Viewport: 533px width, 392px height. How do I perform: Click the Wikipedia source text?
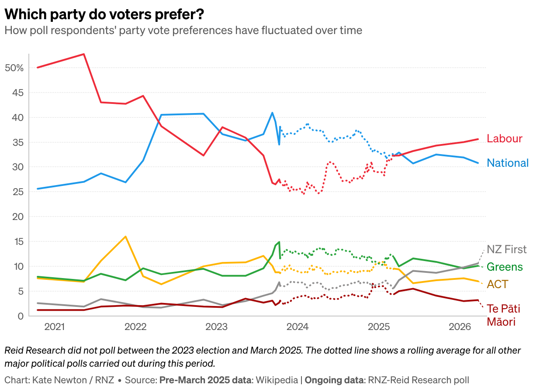(277, 380)
